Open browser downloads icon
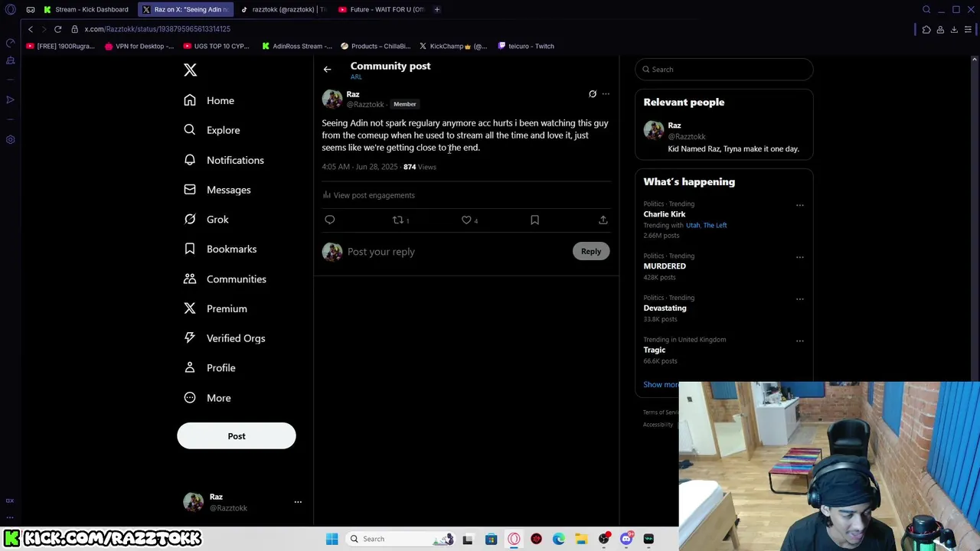The height and width of the screenshot is (551, 980). click(954, 29)
